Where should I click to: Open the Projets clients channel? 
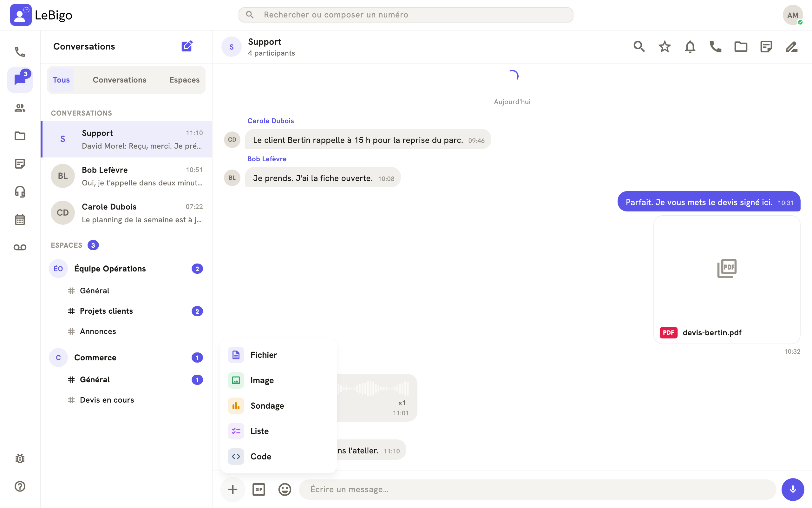point(126,311)
